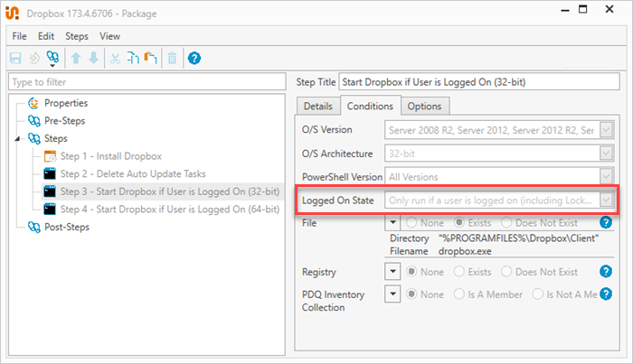Open the File condition dropdown arrow
633x364 pixels.
[x=392, y=222]
